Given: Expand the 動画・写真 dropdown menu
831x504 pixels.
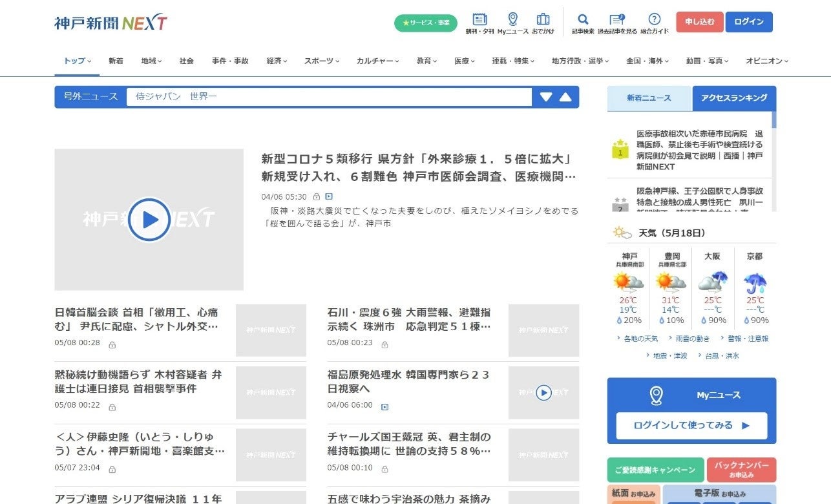Looking at the screenshot, I should [708, 61].
